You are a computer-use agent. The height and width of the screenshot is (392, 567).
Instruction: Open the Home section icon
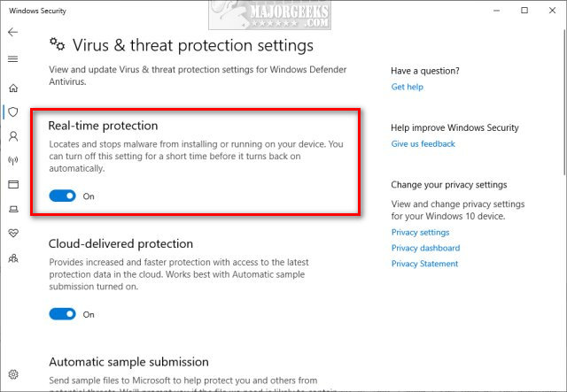pyautogui.click(x=12, y=88)
